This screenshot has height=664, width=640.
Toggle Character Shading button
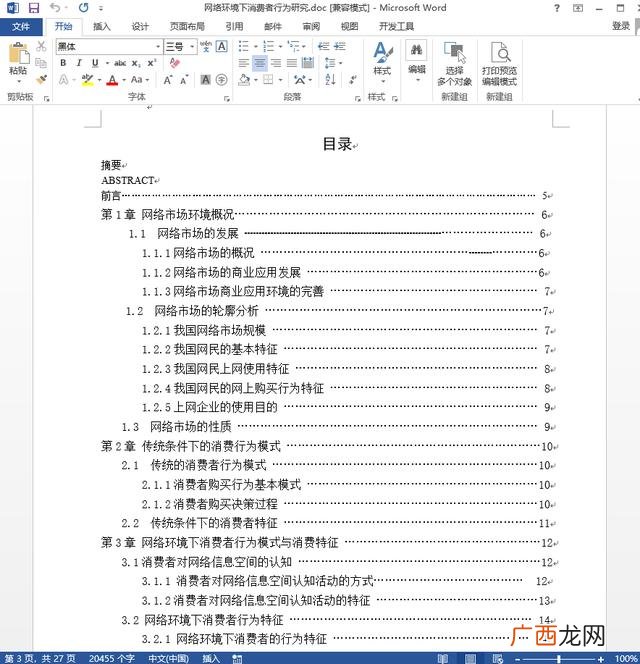(205, 80)
